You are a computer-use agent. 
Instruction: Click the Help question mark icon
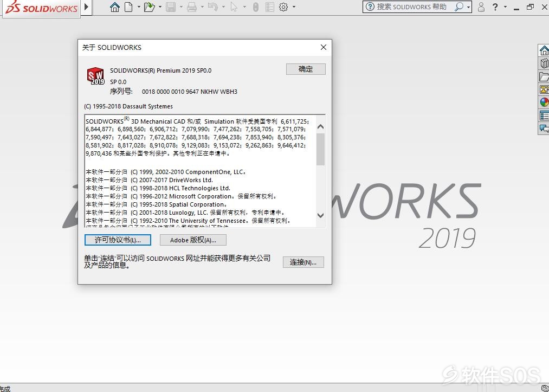pos(495,7)
